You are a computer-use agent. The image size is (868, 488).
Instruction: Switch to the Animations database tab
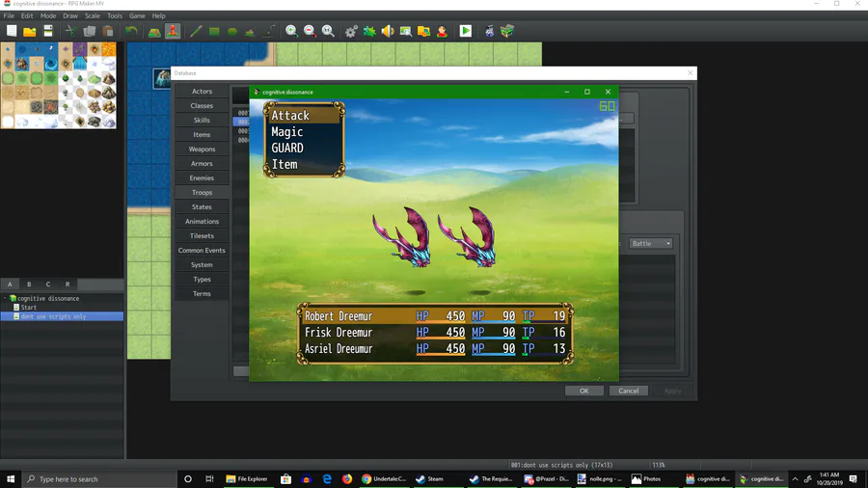(202, 221)
